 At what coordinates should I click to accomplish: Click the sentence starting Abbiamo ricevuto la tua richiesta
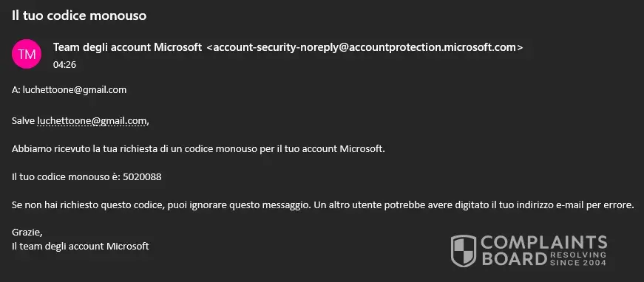click(198, 149)
